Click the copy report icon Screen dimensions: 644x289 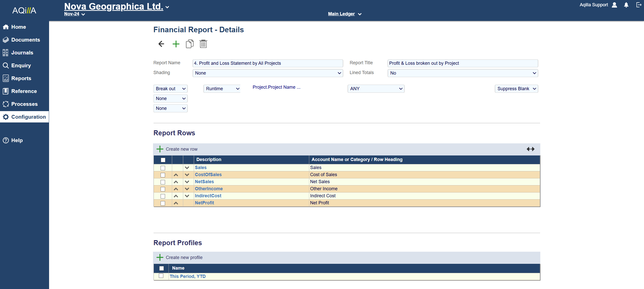point(190,44)
